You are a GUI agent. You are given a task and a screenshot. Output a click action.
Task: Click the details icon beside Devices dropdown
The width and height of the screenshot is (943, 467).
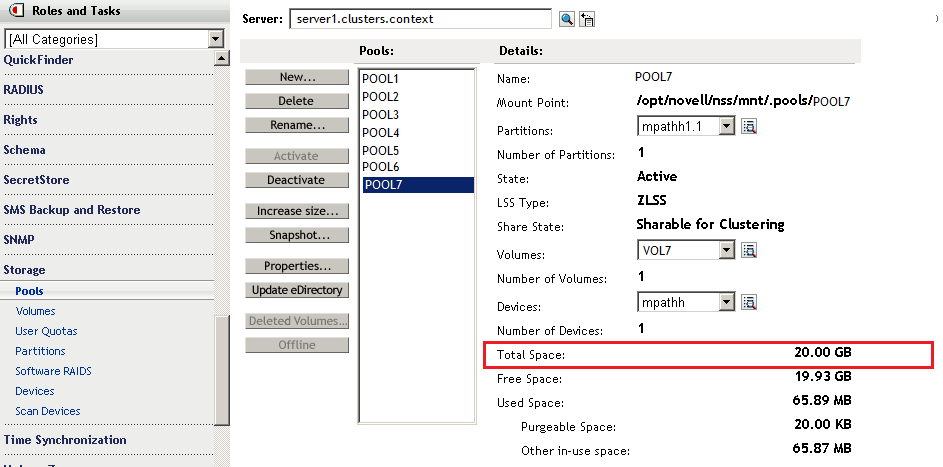click(749, 302)
